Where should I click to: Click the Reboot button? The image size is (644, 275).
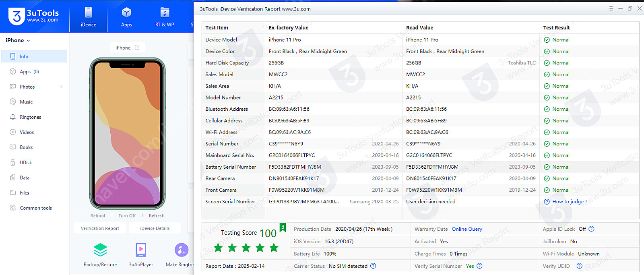[98, 216]
